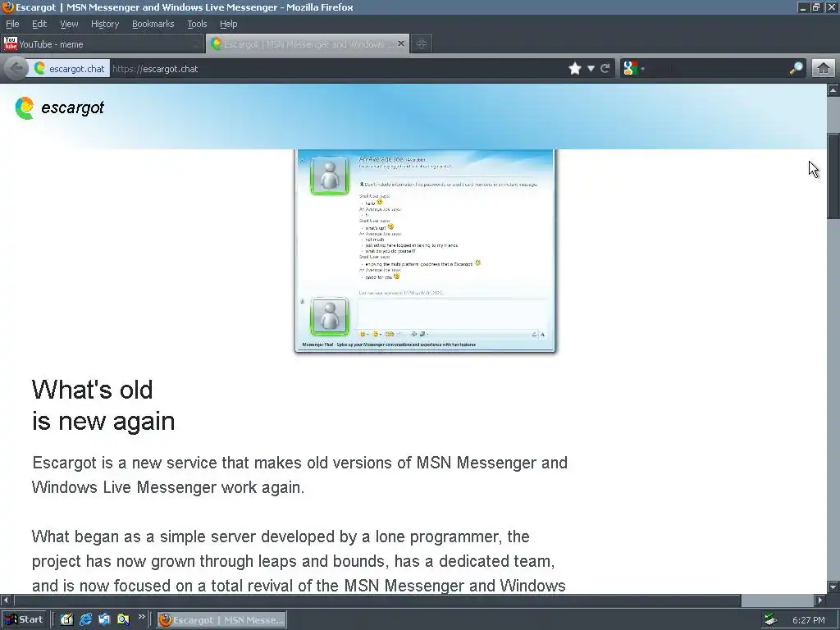This screenshot has width=840, height=630.
Task: Click the https://escargot.chat address field
Action: pos(337,69)
